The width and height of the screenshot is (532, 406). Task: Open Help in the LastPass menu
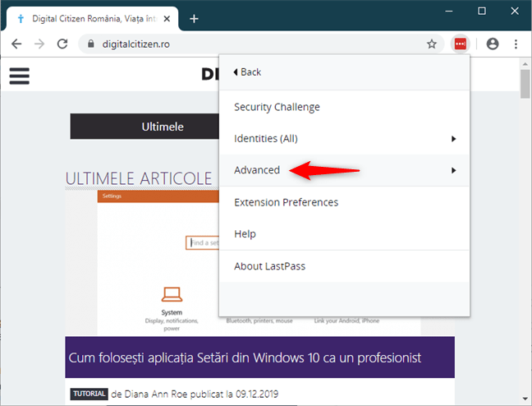click(344, 234)
